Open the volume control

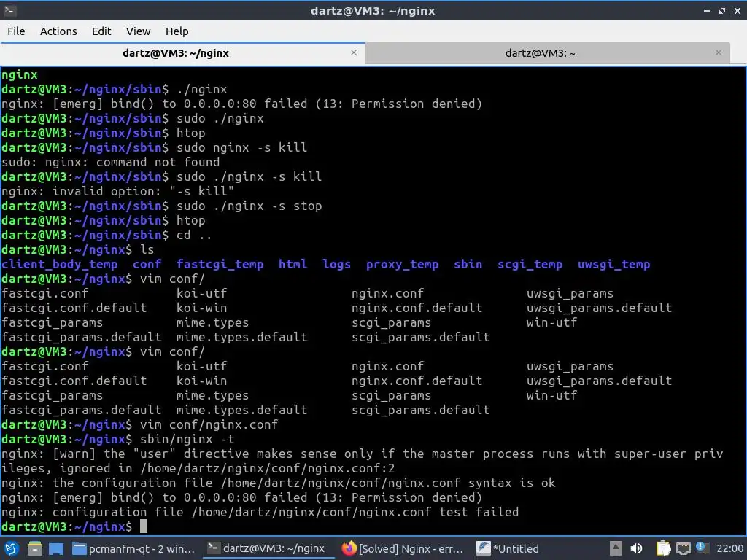636,548
